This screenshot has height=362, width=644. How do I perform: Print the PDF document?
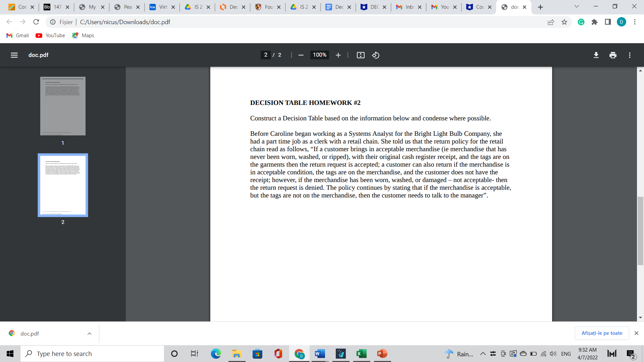(x=613, y=55)
